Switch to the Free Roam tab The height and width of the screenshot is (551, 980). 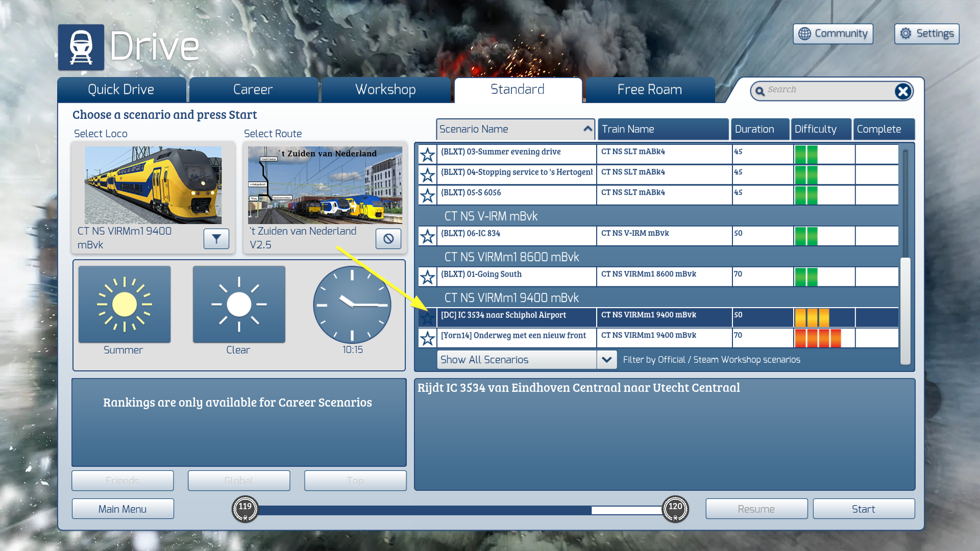[x=650, y=90]
